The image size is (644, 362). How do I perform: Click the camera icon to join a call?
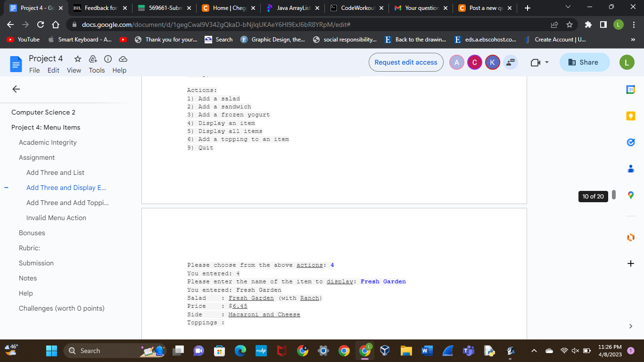click(x=535, y=62)
